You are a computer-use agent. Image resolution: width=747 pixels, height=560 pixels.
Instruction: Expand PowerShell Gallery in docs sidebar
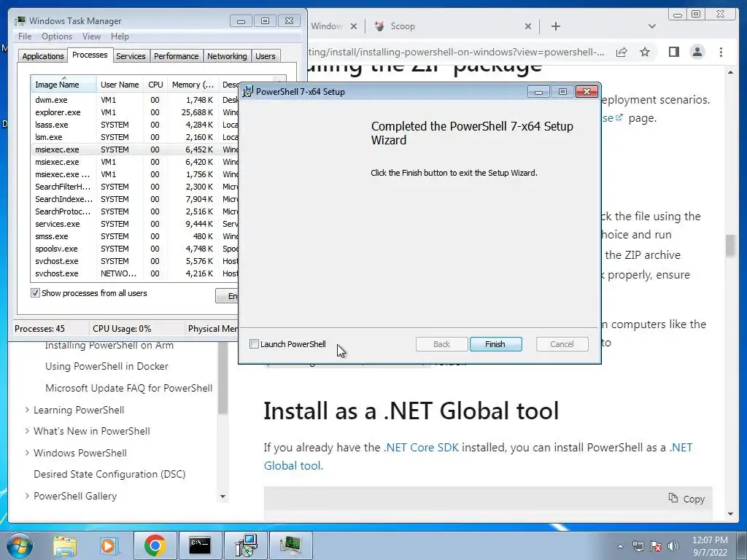pos(27,496)
